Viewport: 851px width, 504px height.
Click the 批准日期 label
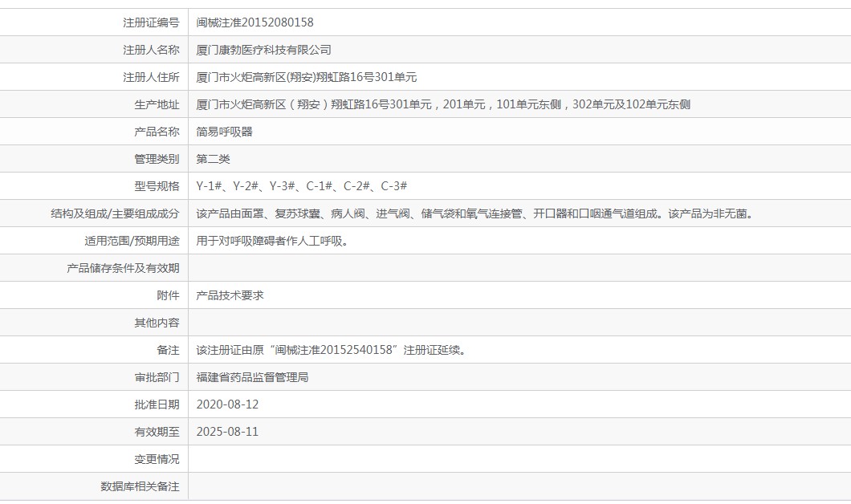point(157,404)
